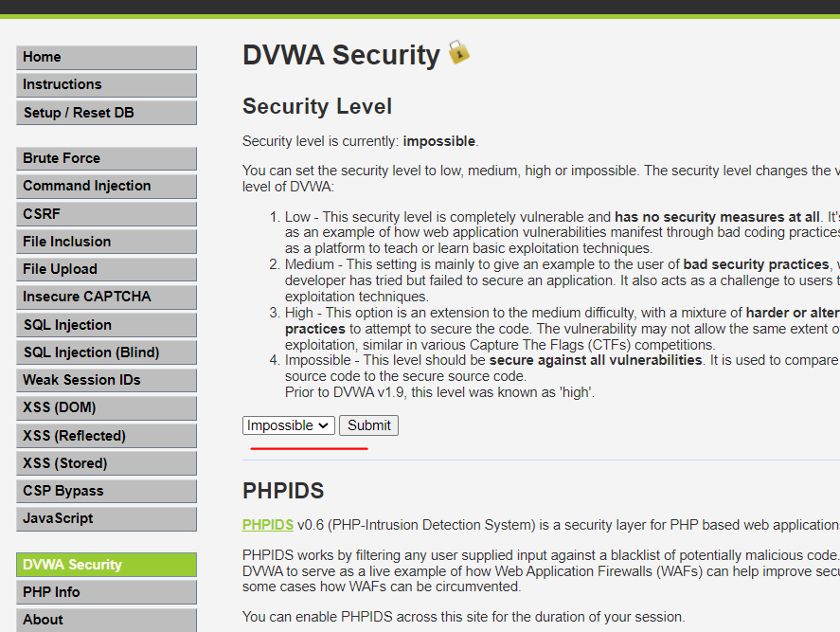This screenshot has height=632, width=840.
Task: Open XSS (Reflected) module
Action: click(x=106, y=436)
